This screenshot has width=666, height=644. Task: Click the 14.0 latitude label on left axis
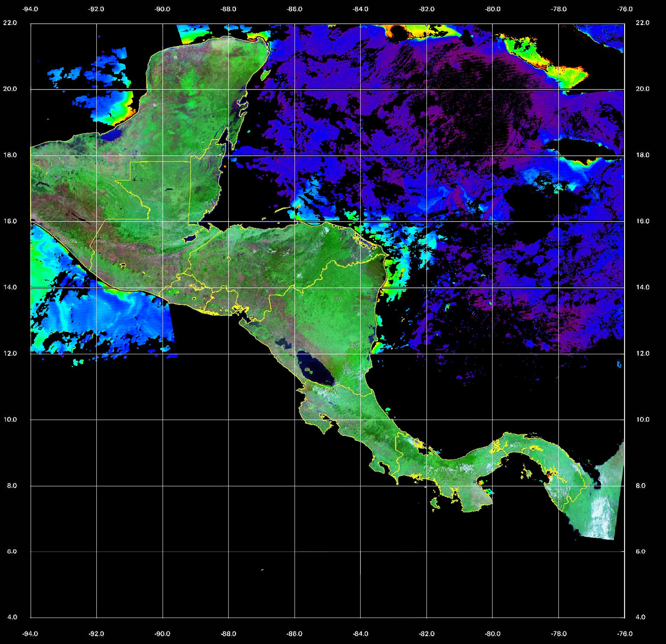pyautogui.click(x=10, y=287)
